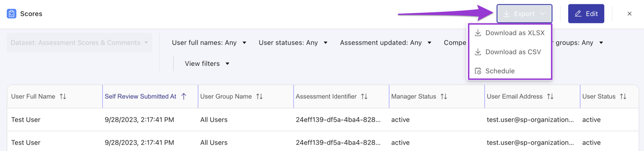Click All Users in second row
The height and width of the screenshot is (151, 644).
coord(214,143)
